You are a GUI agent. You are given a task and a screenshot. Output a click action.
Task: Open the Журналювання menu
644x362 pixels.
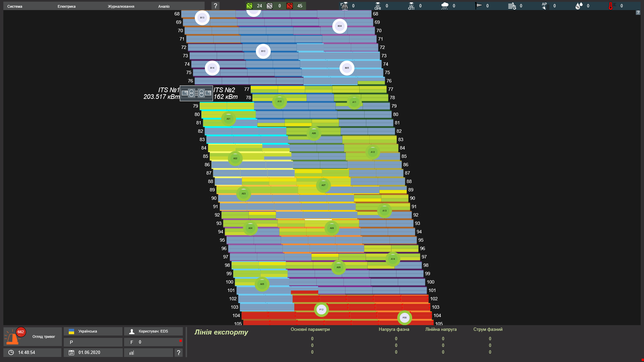[121, 6]
